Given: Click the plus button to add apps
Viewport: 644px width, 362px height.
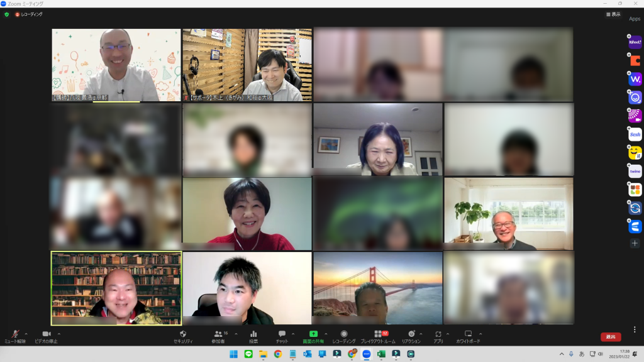Looking at the screenshot, I should click(635, 243).
